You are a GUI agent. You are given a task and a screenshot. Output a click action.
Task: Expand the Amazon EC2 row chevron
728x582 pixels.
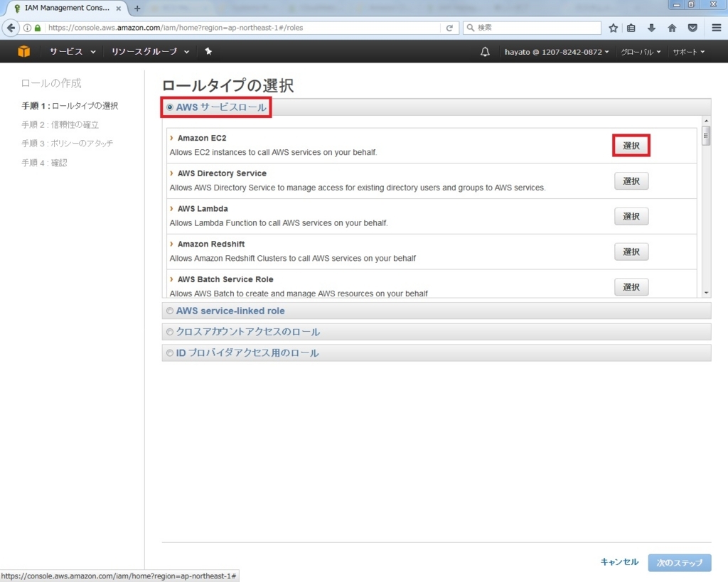coord(171,138)
